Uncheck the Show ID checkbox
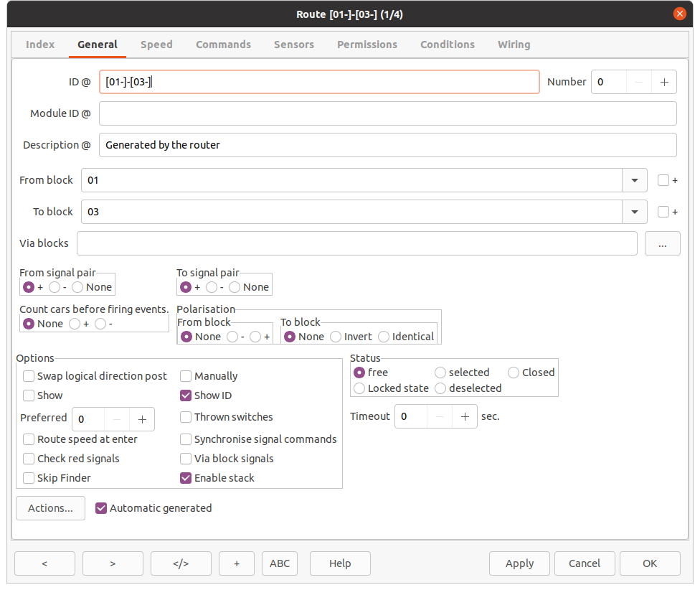The width and height of the screenshot is (700, 590). (186, 395)
